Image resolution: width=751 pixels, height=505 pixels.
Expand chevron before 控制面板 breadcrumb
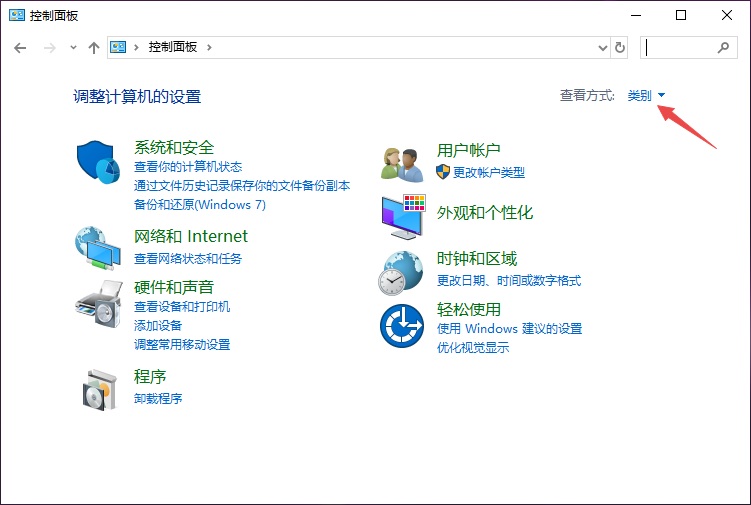137,47
